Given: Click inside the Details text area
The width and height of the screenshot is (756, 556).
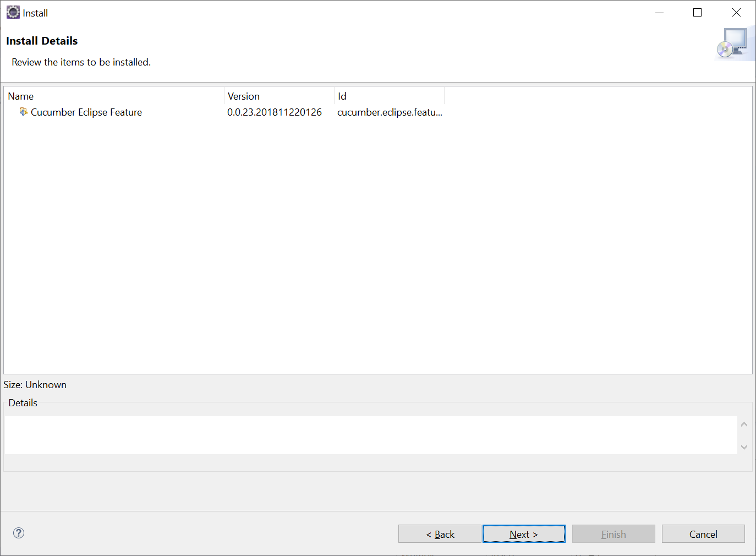Looking at the screenshot, I should point(371,435).
